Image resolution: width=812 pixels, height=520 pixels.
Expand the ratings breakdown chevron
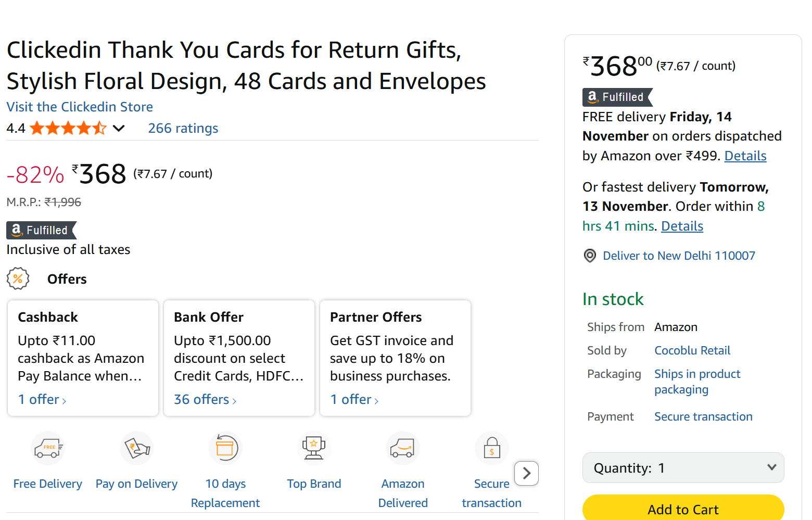119,128
